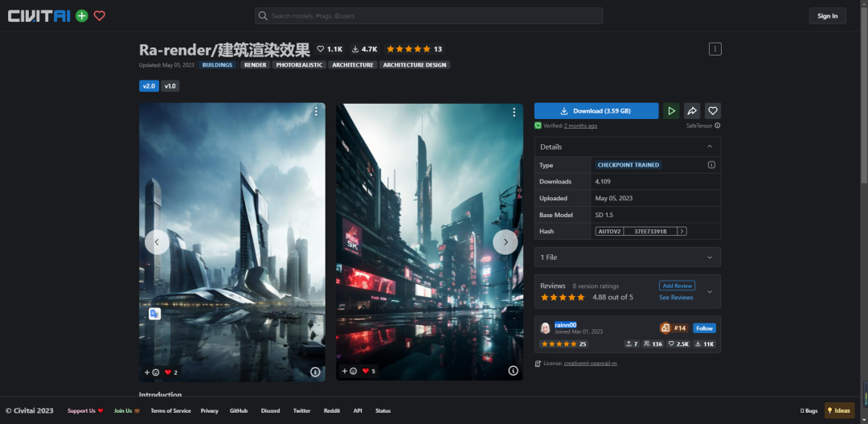Click the '2 months ago' verified link
868x424 pixels.
click(x=581, y=126)
